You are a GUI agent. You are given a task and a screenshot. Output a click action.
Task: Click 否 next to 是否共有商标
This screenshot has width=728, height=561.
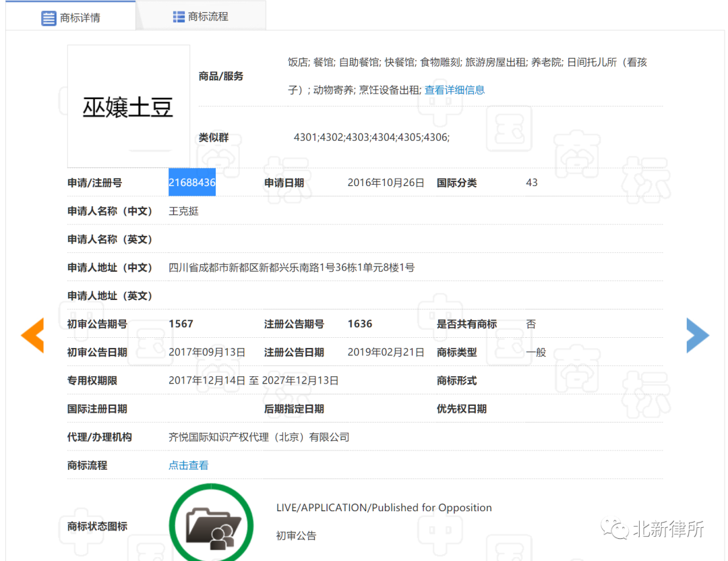pyautogui.click(x=531, y=324)
